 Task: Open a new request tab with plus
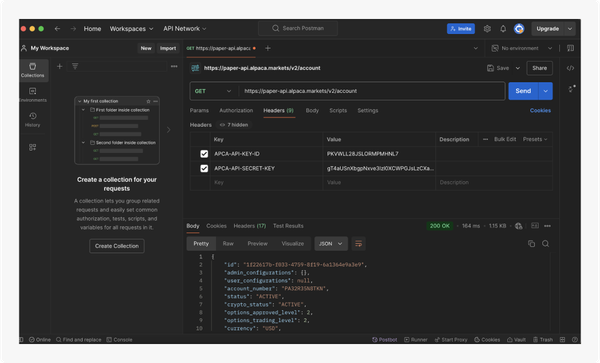click(268, 48)
